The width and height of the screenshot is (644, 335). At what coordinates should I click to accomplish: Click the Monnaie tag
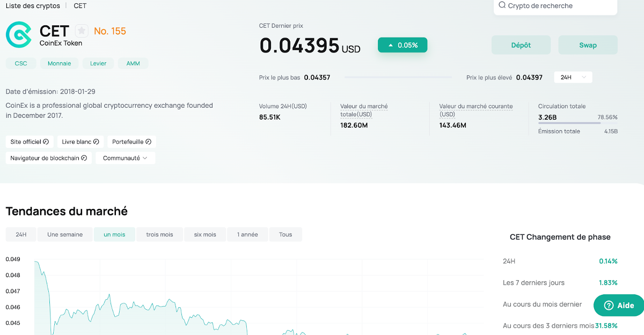click(59, 63)
